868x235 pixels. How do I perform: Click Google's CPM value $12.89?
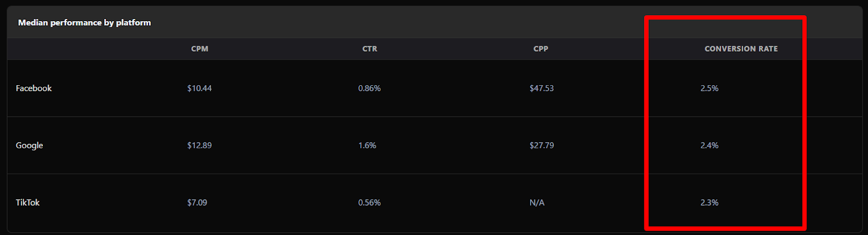(x=200, y=145)
